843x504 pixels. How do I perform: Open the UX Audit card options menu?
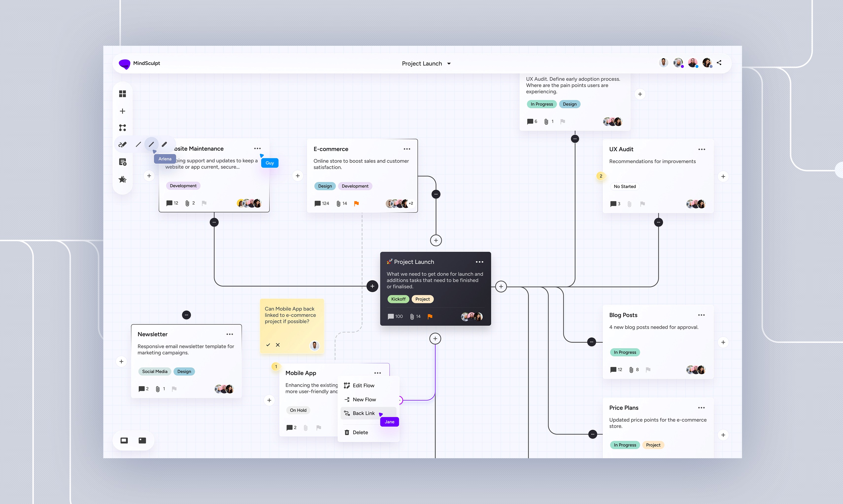[x=702, y=149]
